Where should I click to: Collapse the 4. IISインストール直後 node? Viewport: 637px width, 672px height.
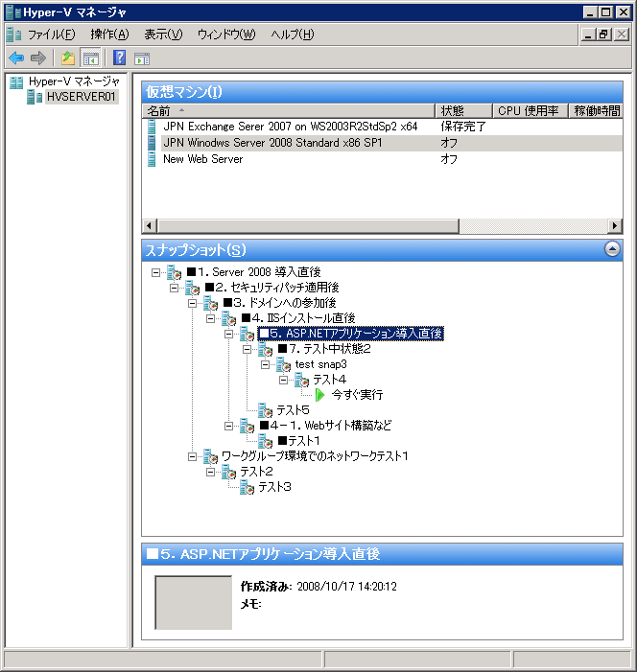tap(211, 319)
